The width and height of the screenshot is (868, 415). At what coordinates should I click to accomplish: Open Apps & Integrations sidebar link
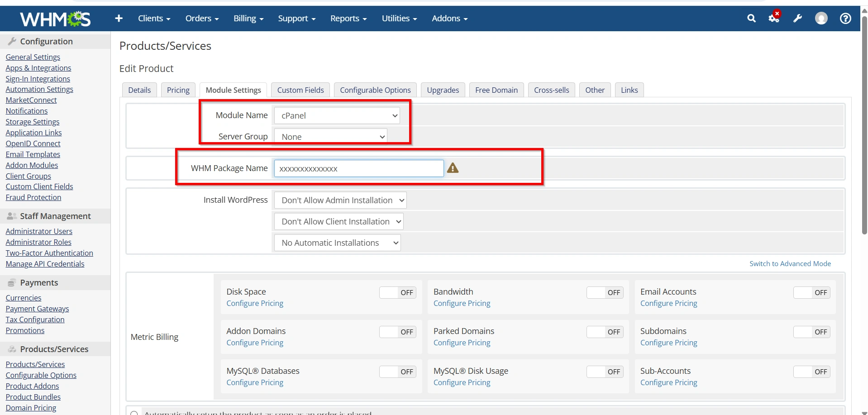tap(38, 68)
